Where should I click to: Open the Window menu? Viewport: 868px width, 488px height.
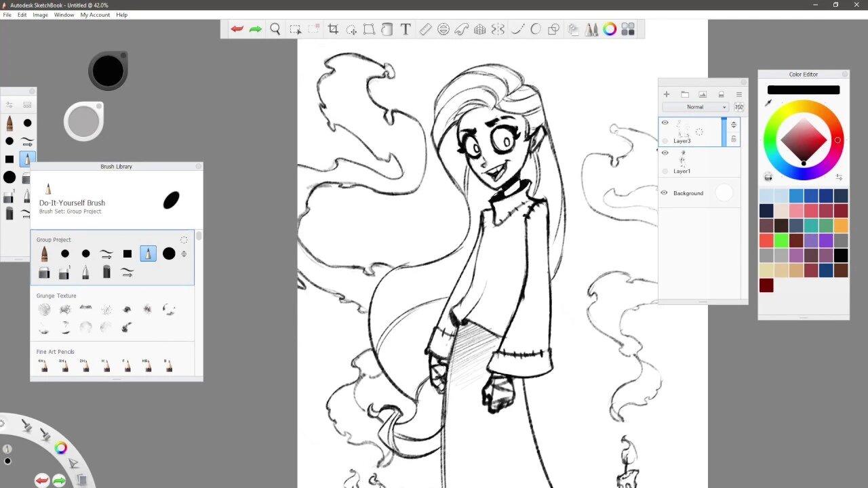pos(64,15)
